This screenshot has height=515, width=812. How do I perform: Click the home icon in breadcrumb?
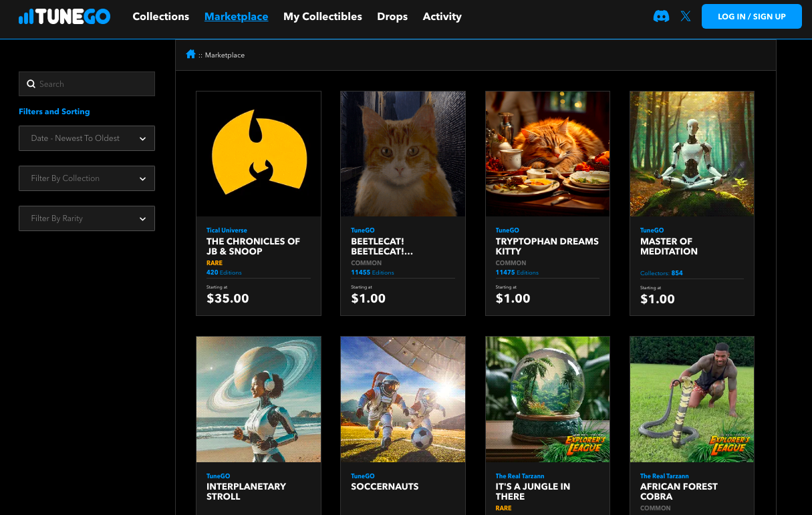pos(190,54)
